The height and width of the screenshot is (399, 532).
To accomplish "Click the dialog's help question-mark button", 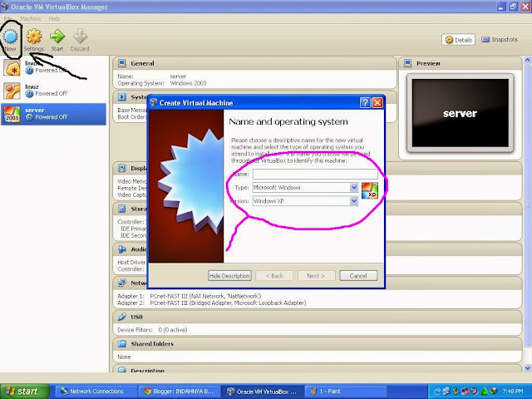I will click(365, 102).
